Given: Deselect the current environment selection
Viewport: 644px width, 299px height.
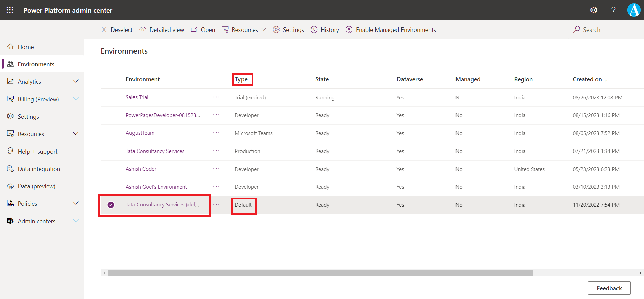Looking at the screenshot, I should [117, 30].
